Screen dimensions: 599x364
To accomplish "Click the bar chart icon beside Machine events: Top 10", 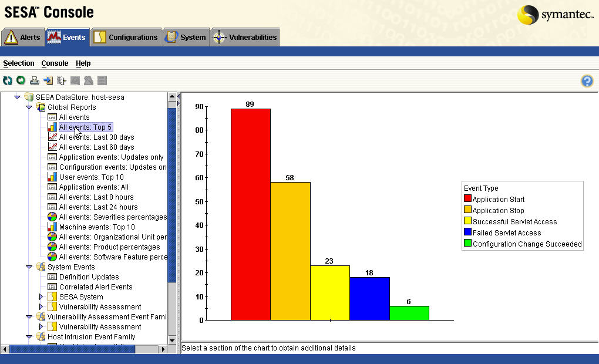I will click(x=52, y=227).
